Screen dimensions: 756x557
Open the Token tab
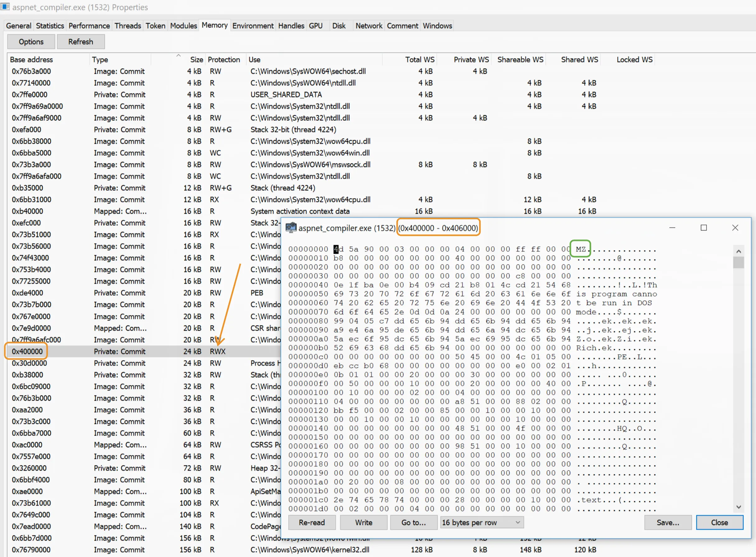[156, 26]
